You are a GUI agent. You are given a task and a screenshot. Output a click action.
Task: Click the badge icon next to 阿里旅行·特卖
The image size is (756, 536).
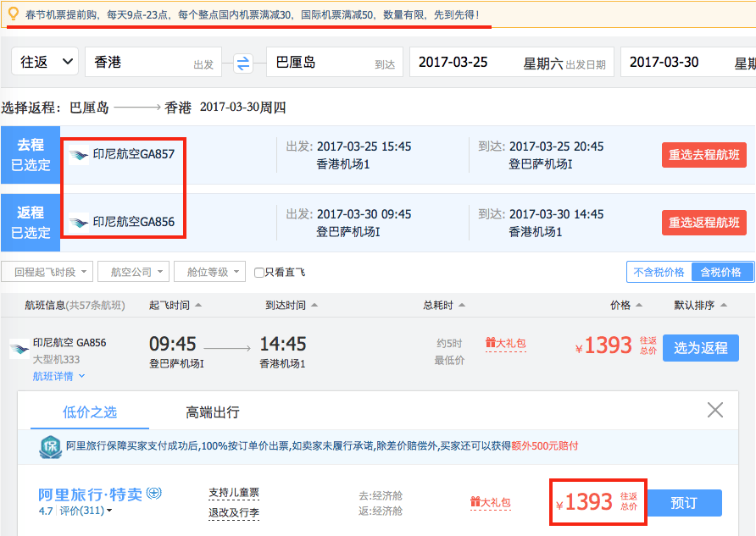click(x=153, y=493)
